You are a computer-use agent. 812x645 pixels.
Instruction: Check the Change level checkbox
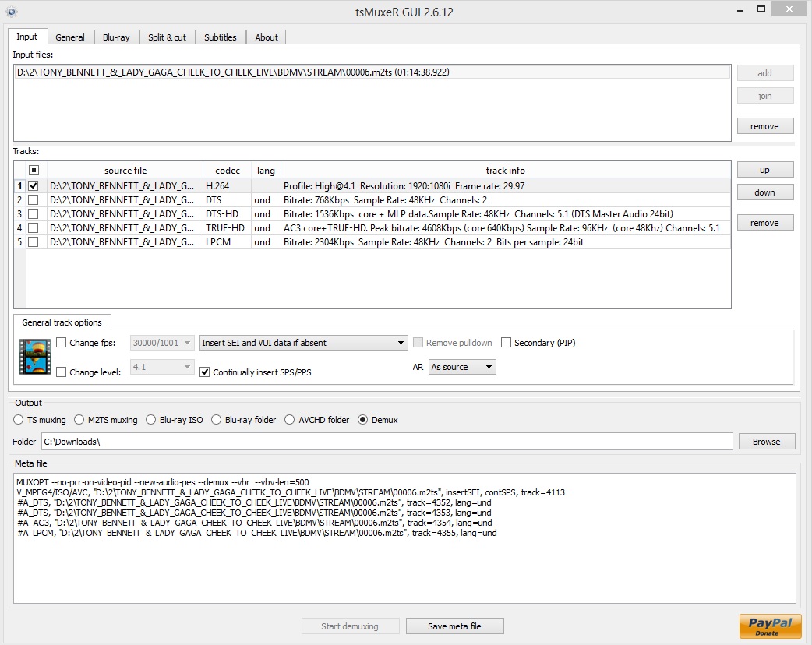point(61,372)
